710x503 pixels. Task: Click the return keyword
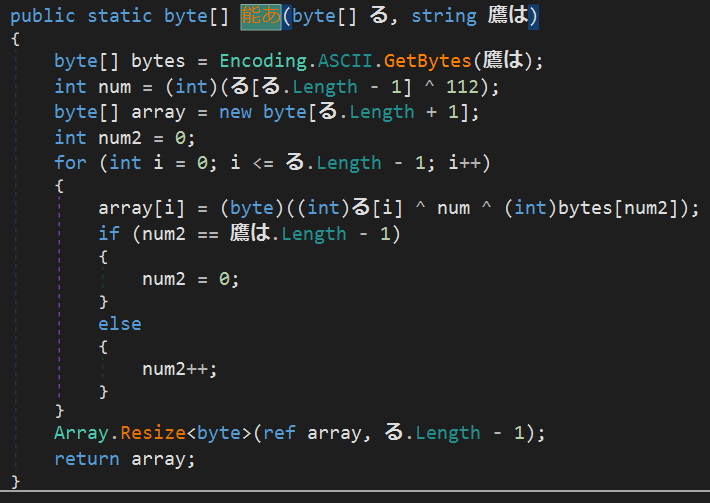pyautogui.click(x=87, y=459)
